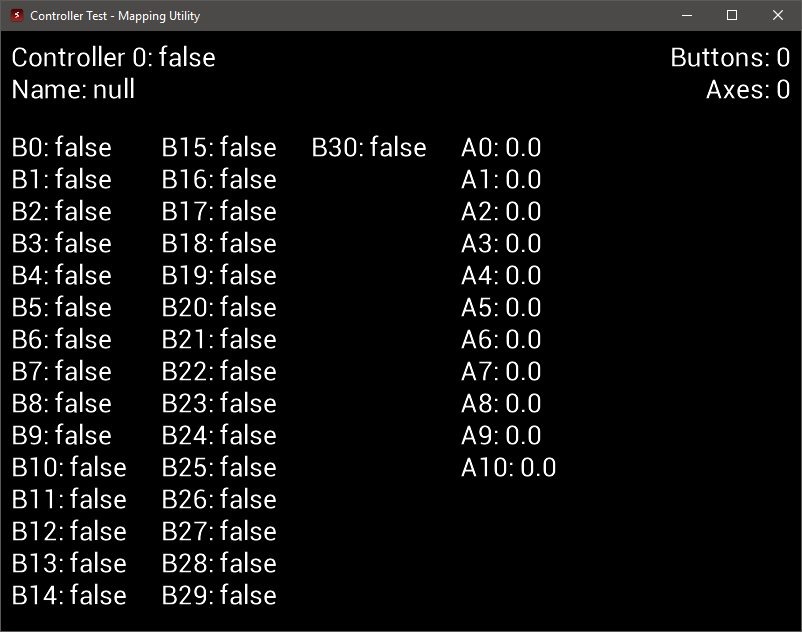Select the B30: false entry

(x=369, y=147)
